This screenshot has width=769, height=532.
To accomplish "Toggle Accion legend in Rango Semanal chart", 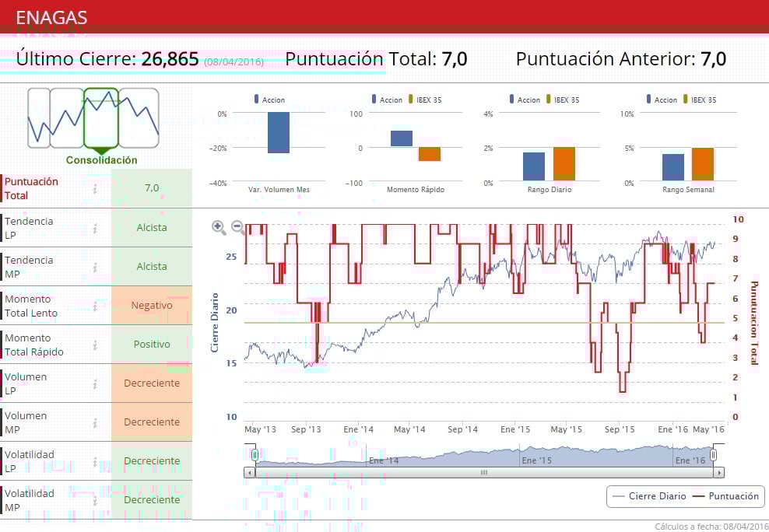I will (x=662, y=100).
